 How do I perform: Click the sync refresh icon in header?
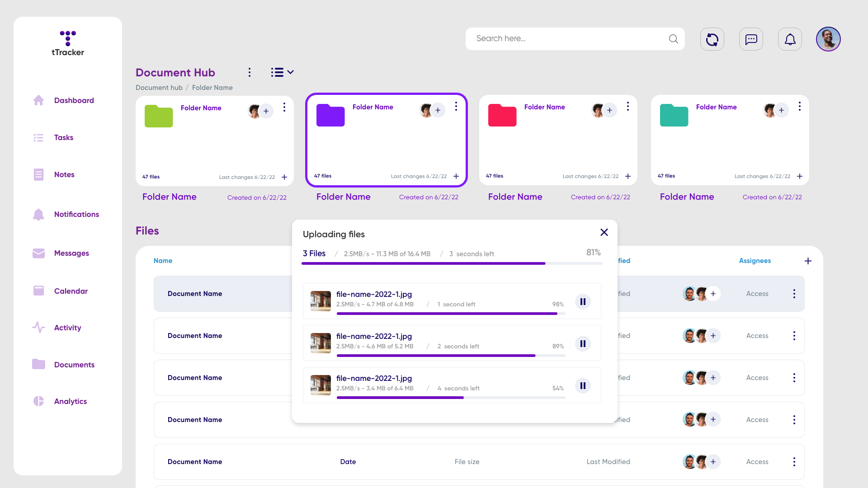(712, 39)
